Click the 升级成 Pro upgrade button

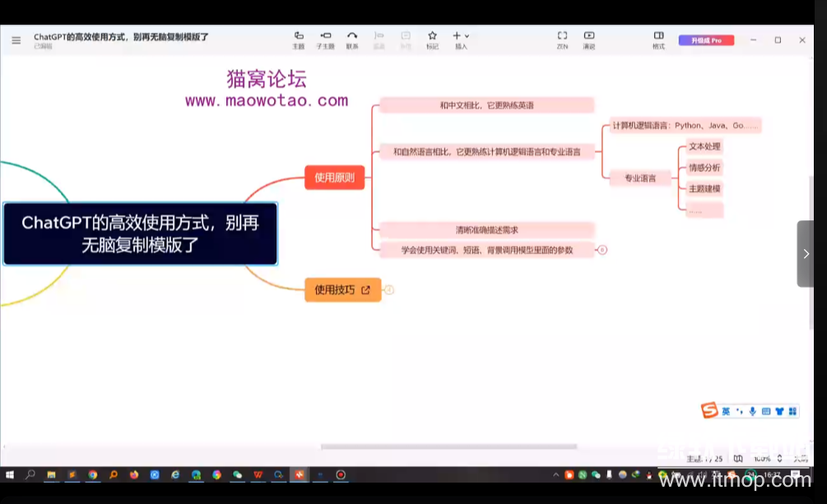point(706,40)
